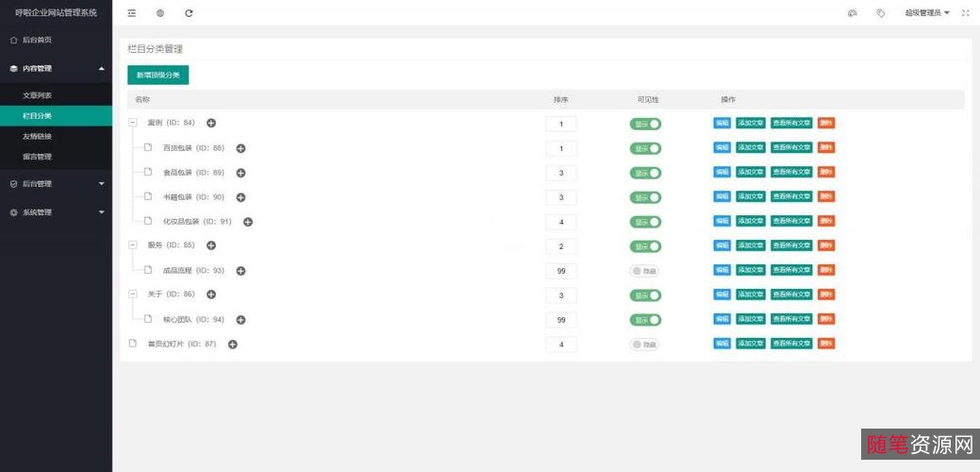Open the website globe icon in header

(x=159, y=13)
